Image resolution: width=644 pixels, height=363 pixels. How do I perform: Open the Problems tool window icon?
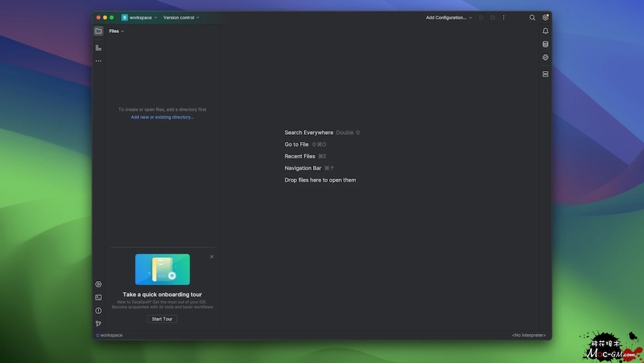(x=99, y=311)
